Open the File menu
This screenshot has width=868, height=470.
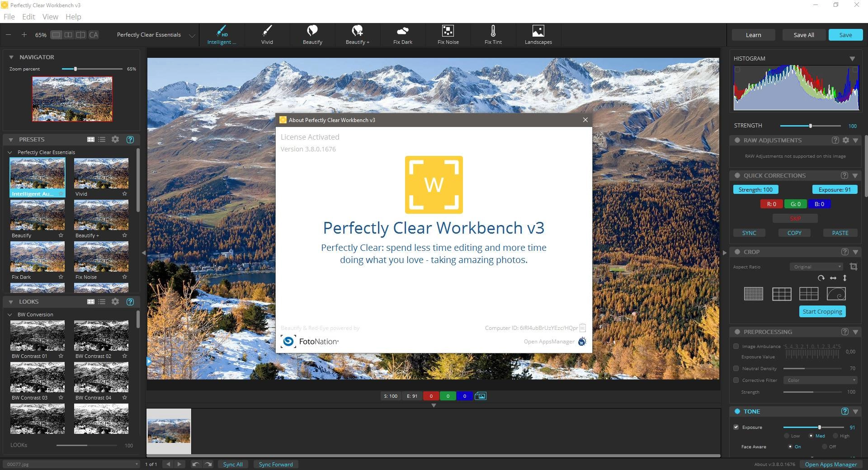click(x=9, y=17)
